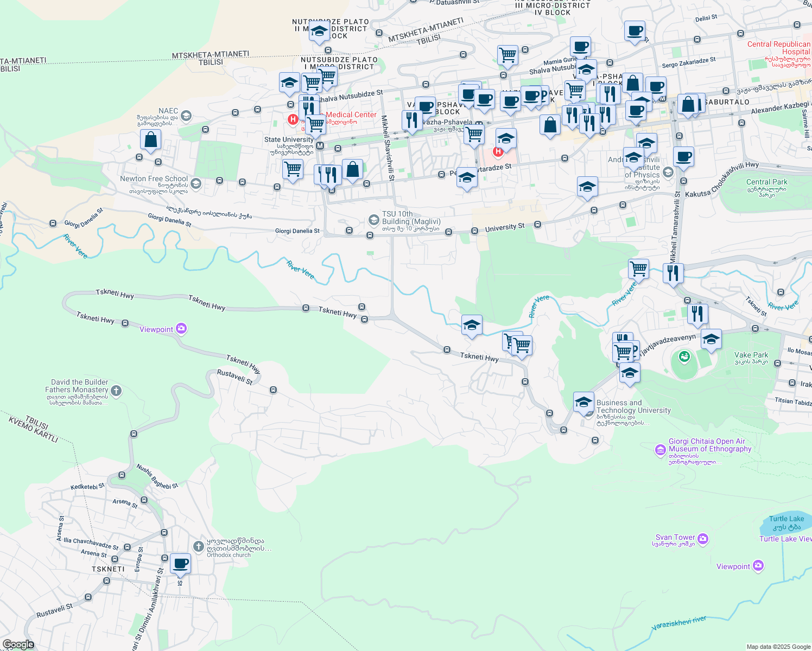Image resolution: width=812 pixels, height=651 pixels.
Task: Click graduation marker on Petre Kavtaradze St
Action: coord(467,178)
